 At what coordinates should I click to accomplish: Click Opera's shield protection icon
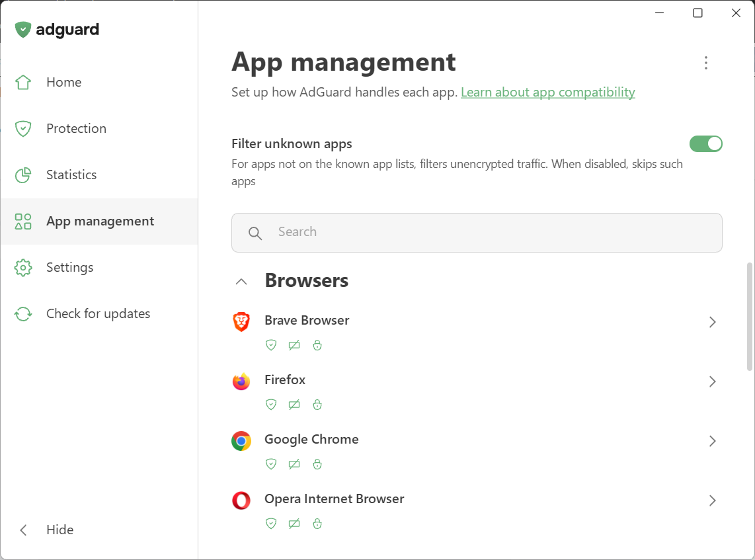tap(271, 524)
